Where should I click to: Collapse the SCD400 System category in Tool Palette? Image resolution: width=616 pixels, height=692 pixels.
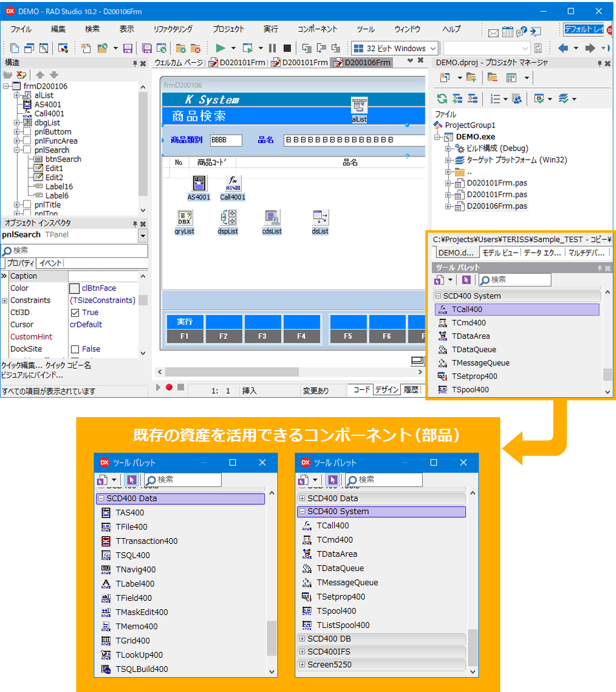tap(438, 296)
